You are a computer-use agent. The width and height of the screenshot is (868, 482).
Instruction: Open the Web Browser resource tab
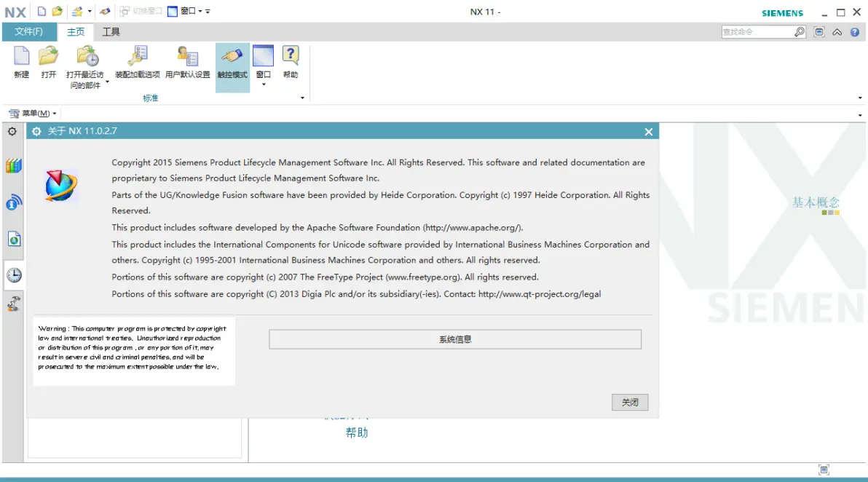click(x=14, y=239)
